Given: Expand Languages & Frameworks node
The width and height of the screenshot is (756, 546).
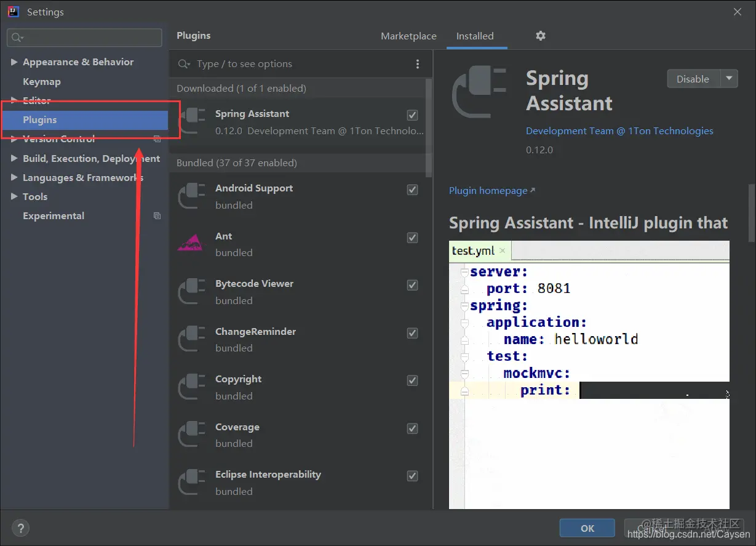Looking at the screenshot, I should point(14,177).
